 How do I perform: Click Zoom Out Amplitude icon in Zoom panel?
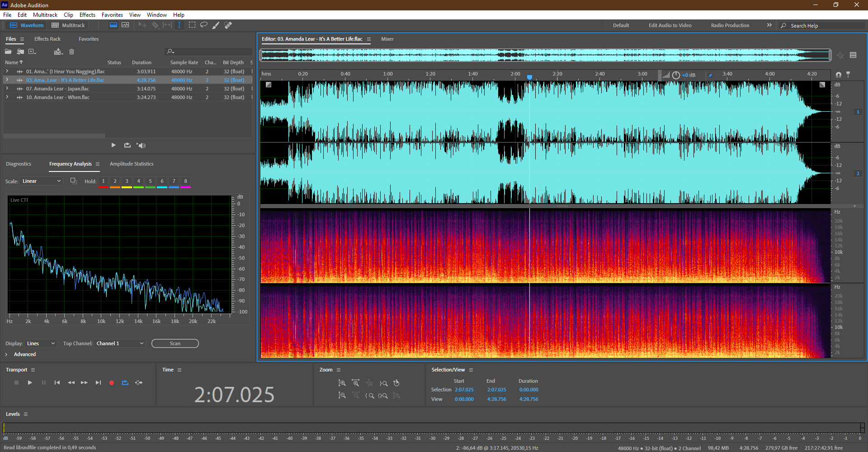[x=342, y=395]
